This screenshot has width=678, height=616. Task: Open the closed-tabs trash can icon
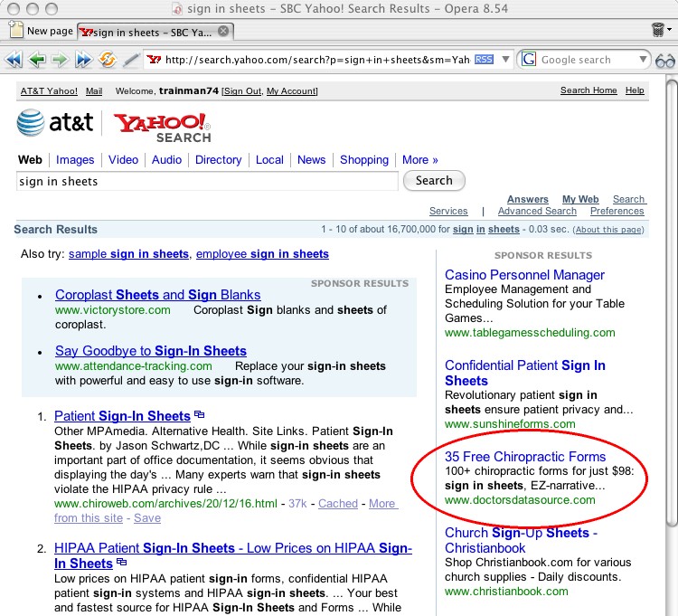pyautogui.click(x=657, y=30)
